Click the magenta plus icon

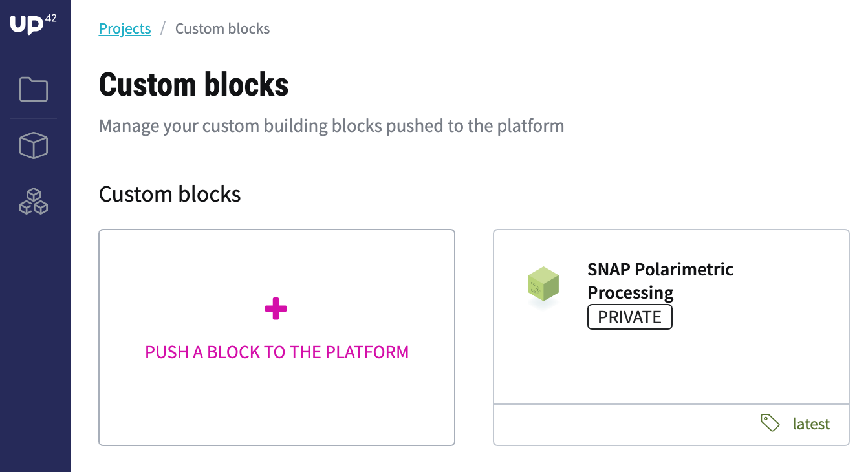[276, 309]
